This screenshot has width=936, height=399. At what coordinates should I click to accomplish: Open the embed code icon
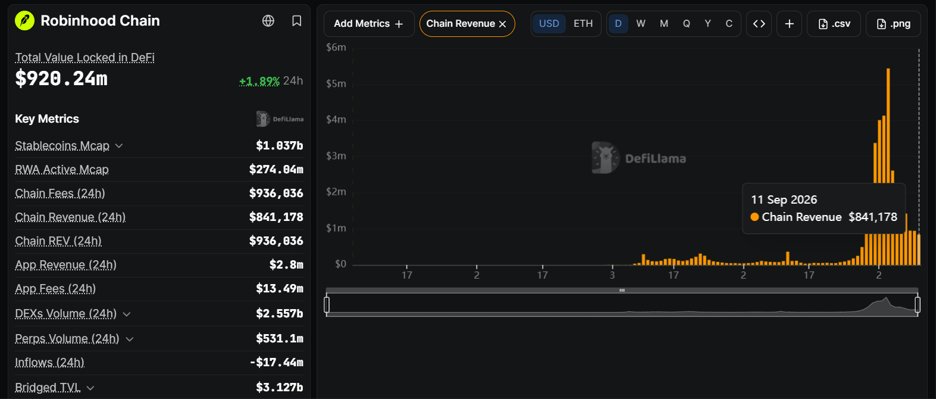[x=759, y=24]
